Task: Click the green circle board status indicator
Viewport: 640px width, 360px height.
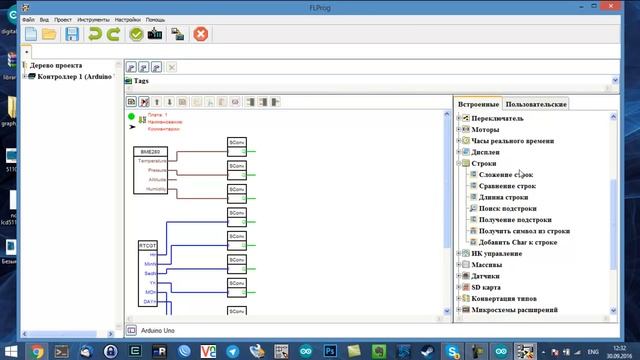Action: pos(131,116)
